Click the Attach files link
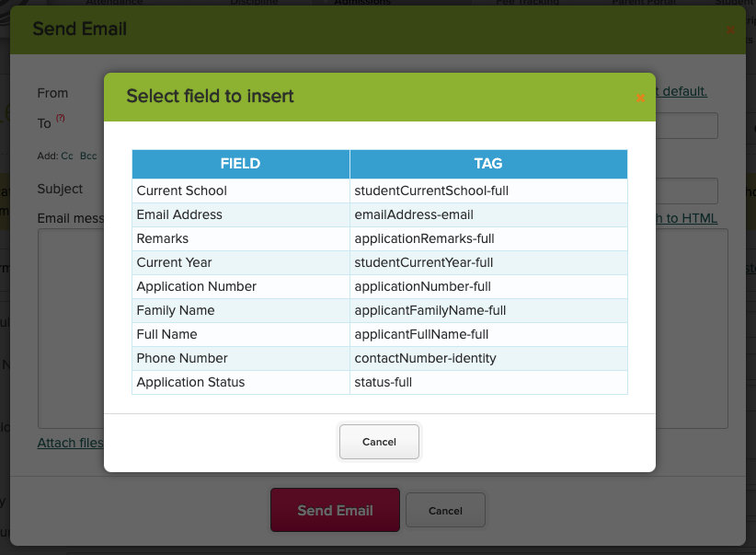This screenshot has height=555, width=756. 71,443
